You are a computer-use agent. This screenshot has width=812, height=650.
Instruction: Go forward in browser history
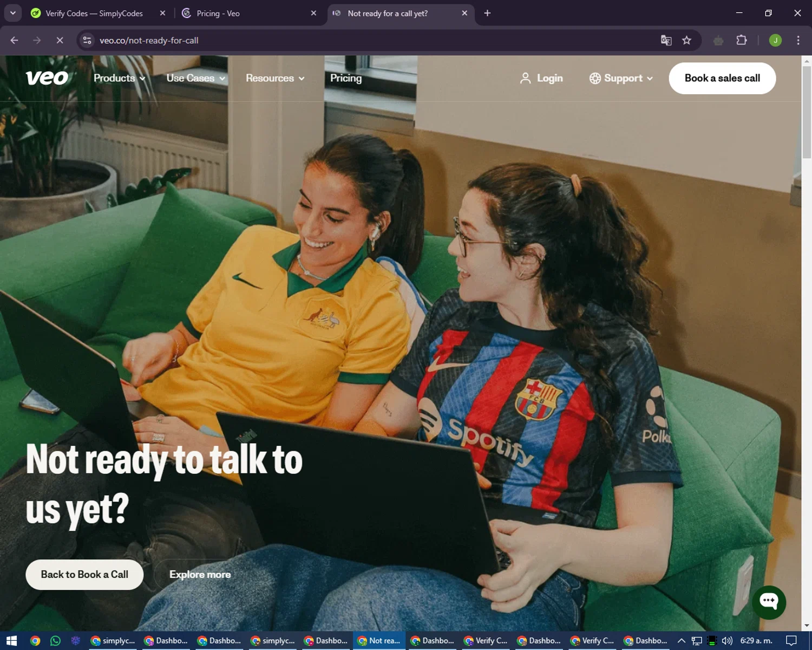37,40
